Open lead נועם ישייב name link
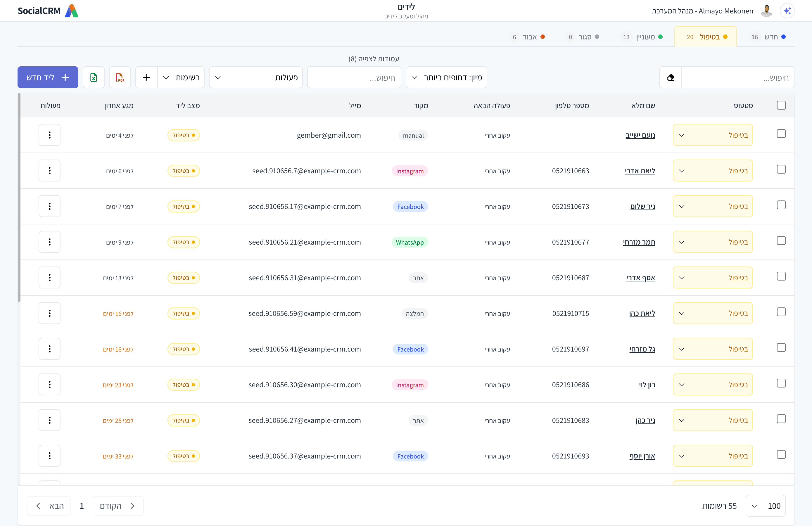812x526 pixels. (640, 135)
